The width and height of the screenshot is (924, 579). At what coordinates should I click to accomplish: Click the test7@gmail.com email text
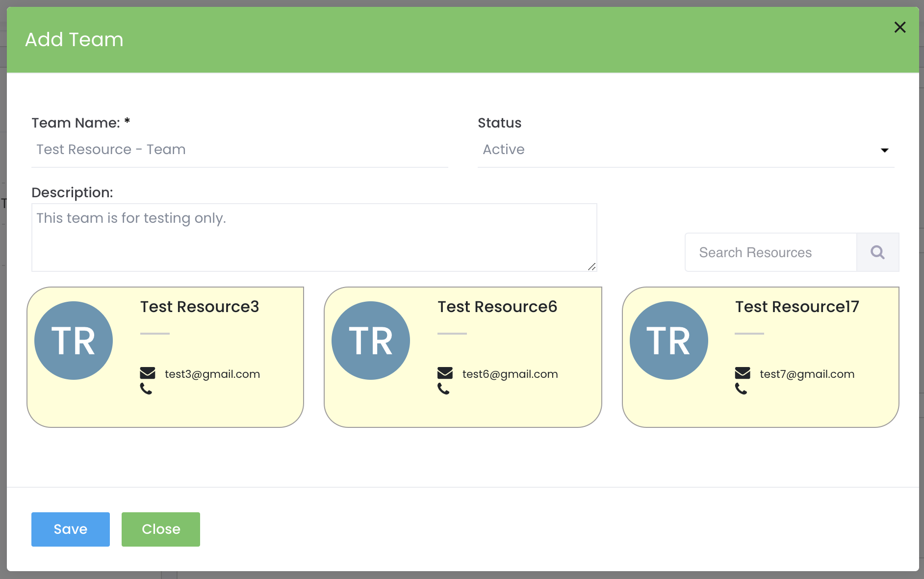click(807, 374)
